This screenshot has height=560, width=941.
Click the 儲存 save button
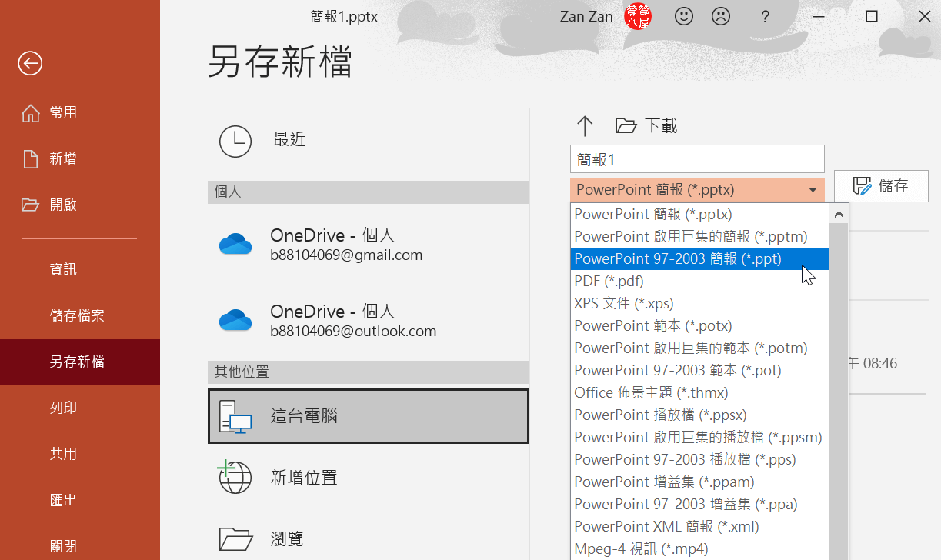point(881,186)
